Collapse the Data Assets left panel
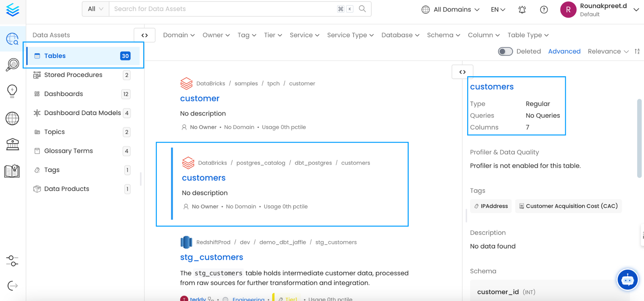 tap(145, 35)
